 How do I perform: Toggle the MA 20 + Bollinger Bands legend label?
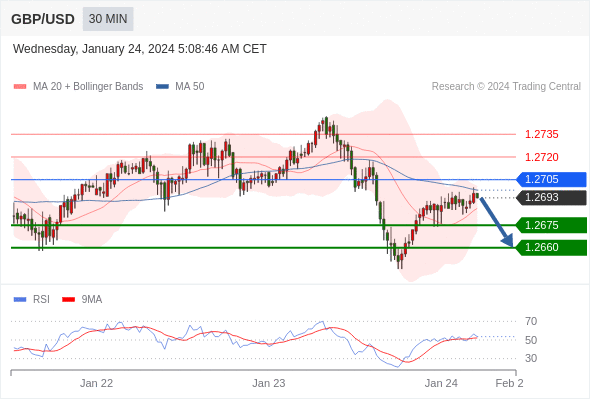coord(88,87)
